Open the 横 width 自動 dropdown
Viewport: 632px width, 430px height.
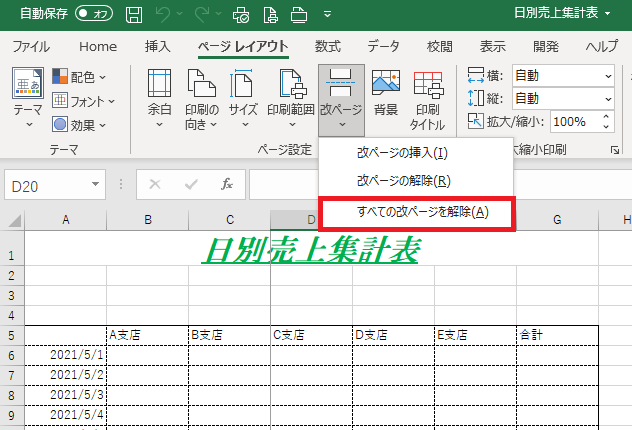563,76
